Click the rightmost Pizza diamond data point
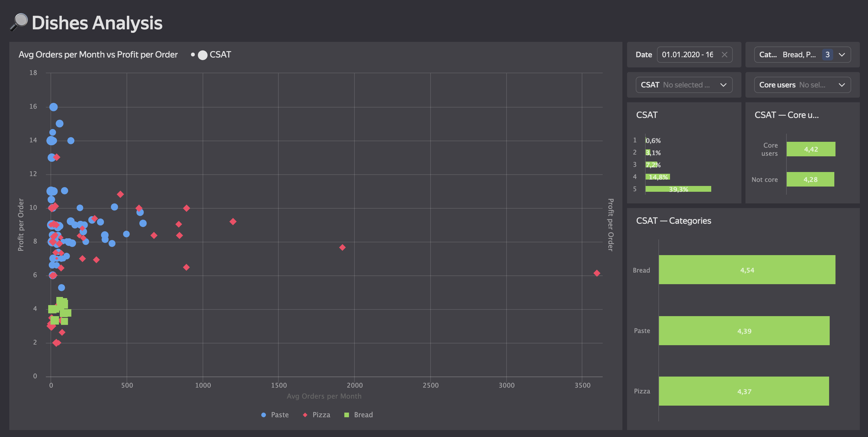The width and height of the screenshot is (868, 437). tap(596, 273)
